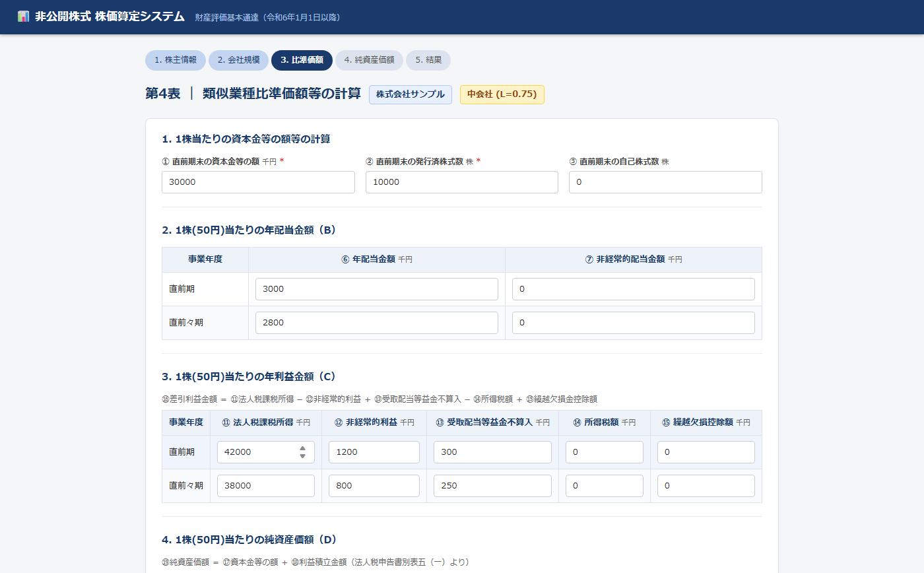Click the 非公開株式 株価算定システム title

(x=110, y=17)
